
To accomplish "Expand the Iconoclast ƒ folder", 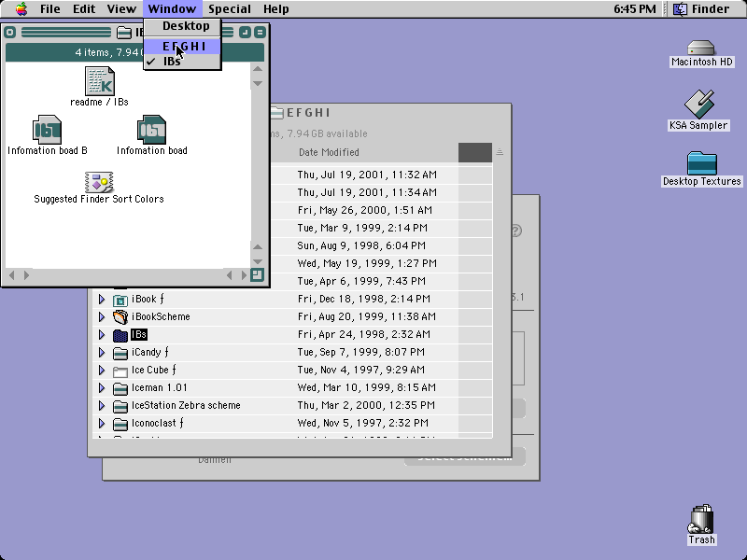I will pos(102,424).
